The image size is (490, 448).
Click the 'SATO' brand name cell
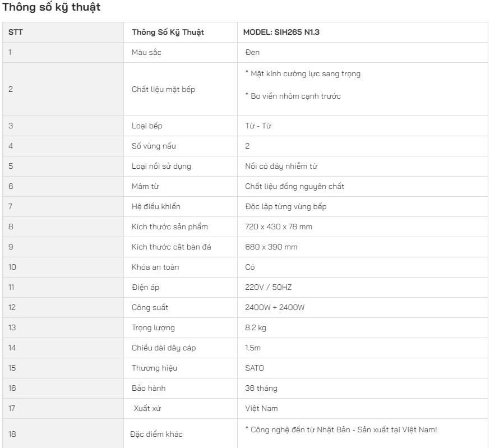click(x=255, y=368)
